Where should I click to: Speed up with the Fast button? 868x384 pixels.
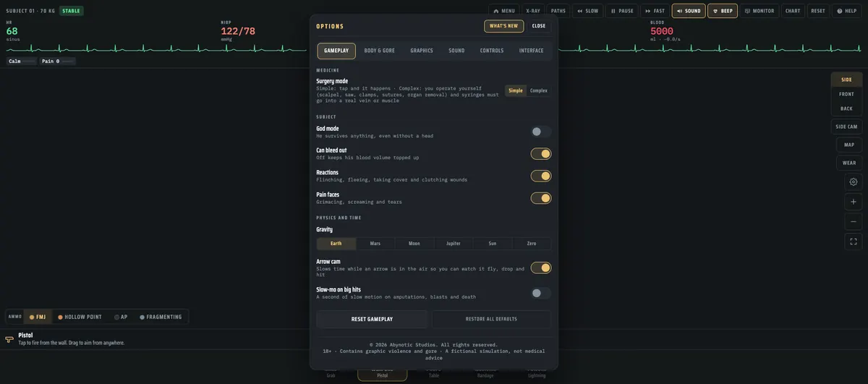655,11
